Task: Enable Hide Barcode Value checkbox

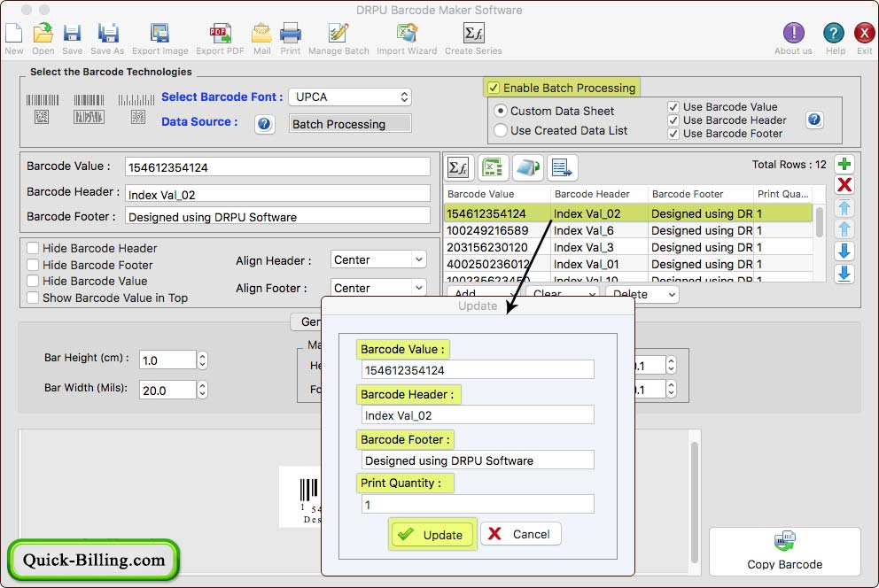Action: tap(33, 281)
